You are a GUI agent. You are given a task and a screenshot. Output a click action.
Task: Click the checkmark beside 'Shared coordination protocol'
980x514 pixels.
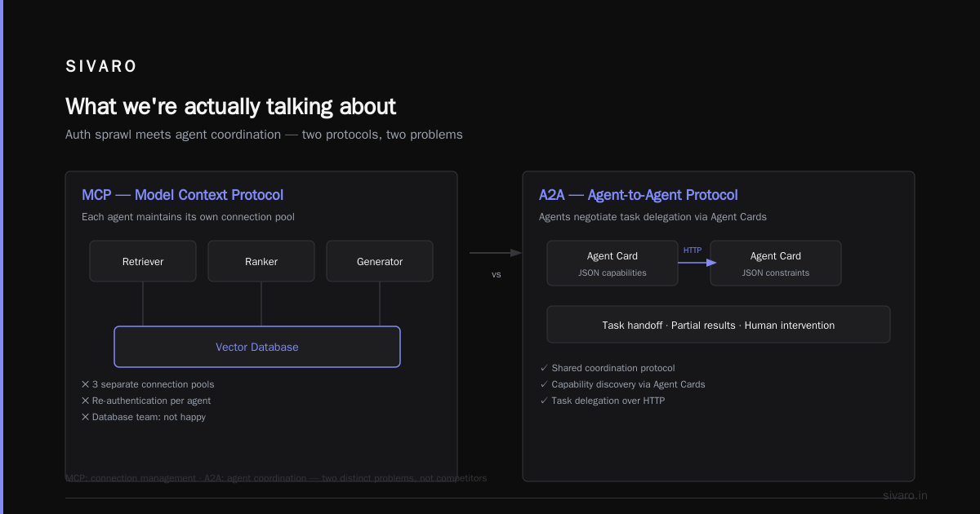[x=544, y=368]
